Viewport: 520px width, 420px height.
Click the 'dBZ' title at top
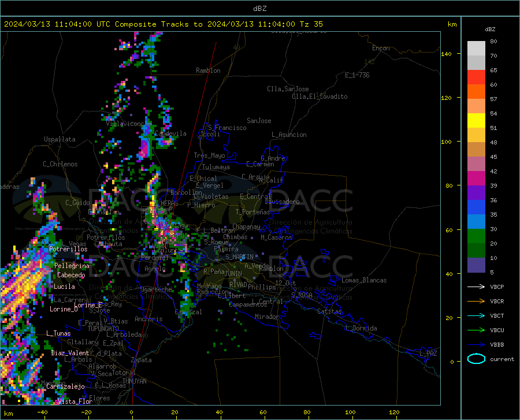tap(259, 9)
